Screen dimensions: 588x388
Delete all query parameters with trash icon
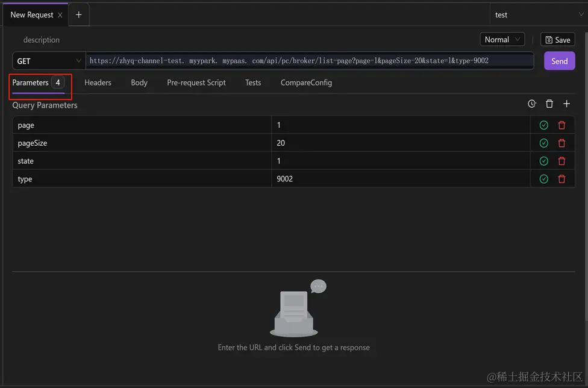549,104
